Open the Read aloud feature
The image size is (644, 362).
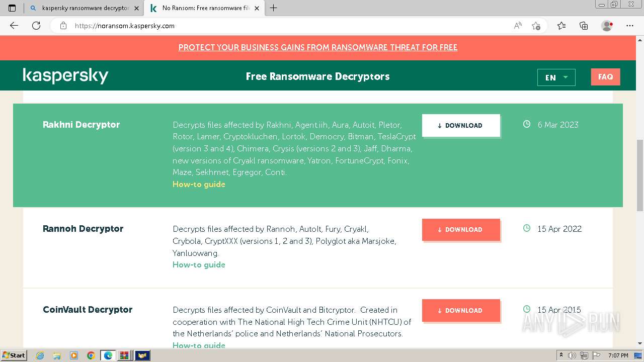click(518, 26)
